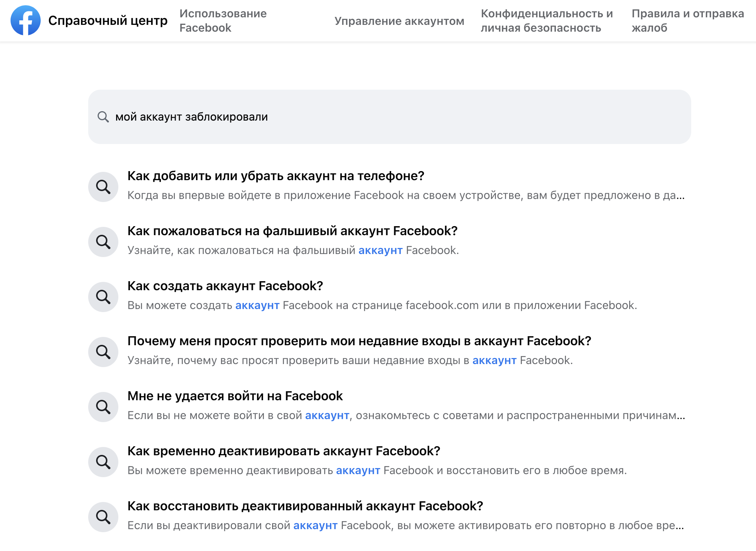The height and width of the screenshot is (551, 756).
Task: Click search icon beside 'Как добавить или убрать аккаунт'
Action: (x=103, y=187)
